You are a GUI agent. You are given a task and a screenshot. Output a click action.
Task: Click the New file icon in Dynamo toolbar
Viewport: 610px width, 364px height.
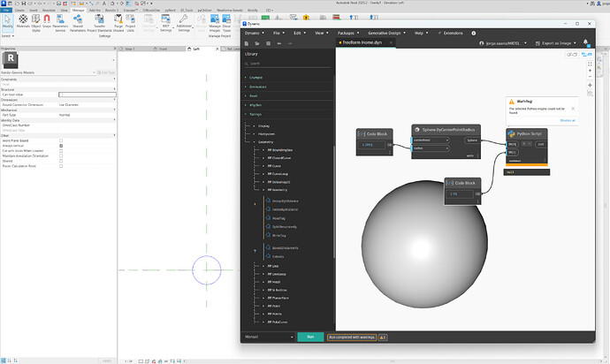point(247,43)
